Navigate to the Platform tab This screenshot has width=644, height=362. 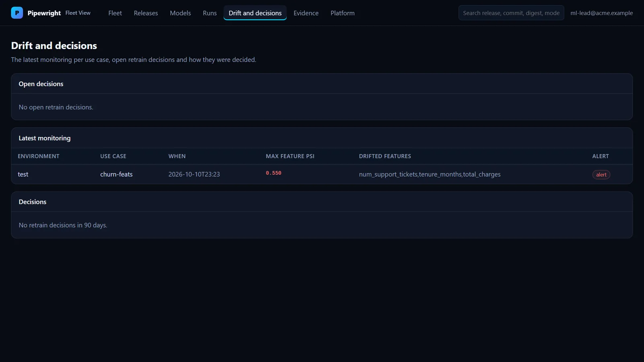[343, 13]
